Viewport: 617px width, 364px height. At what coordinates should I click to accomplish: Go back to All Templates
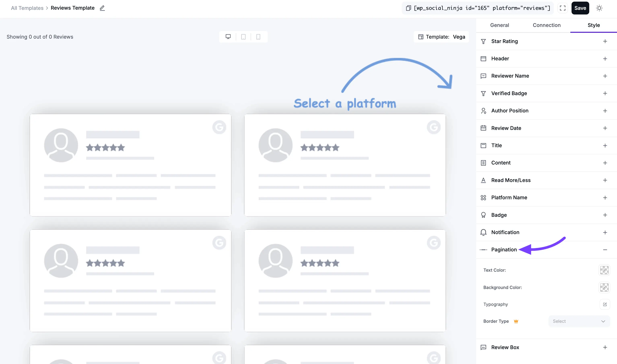pyautogui.click(x=27, y=8)
